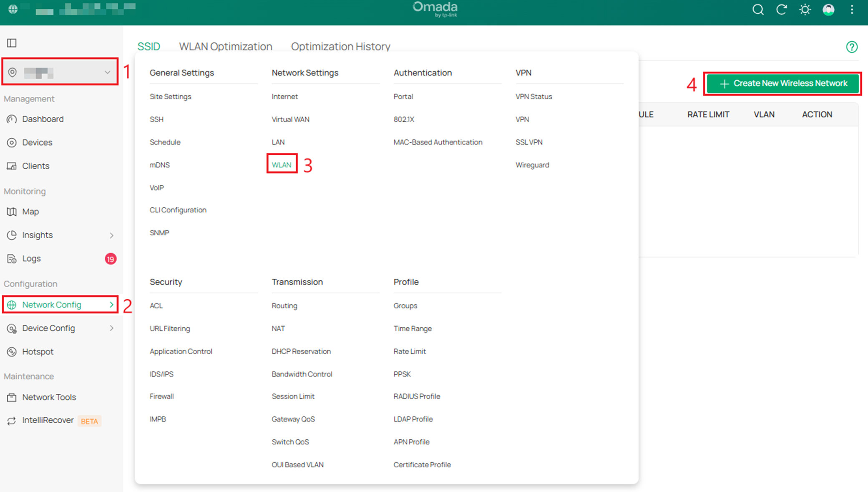Open the Map under Monitoring
The image size is (868, 492).
30,212
